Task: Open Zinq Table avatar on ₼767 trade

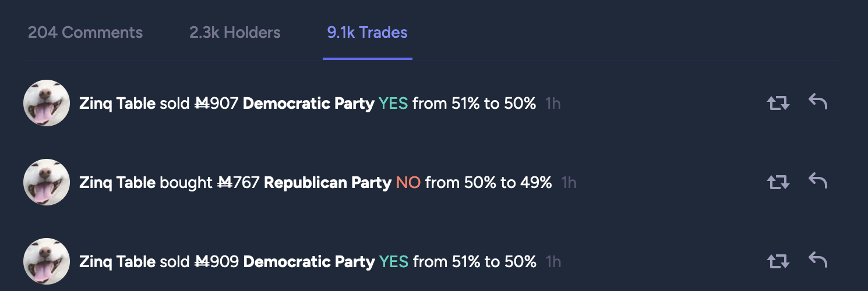Action: [x=47, y=182]
